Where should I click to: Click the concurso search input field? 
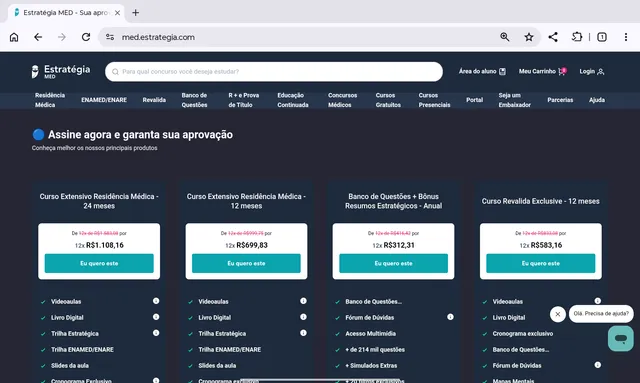tap(274, 72)
